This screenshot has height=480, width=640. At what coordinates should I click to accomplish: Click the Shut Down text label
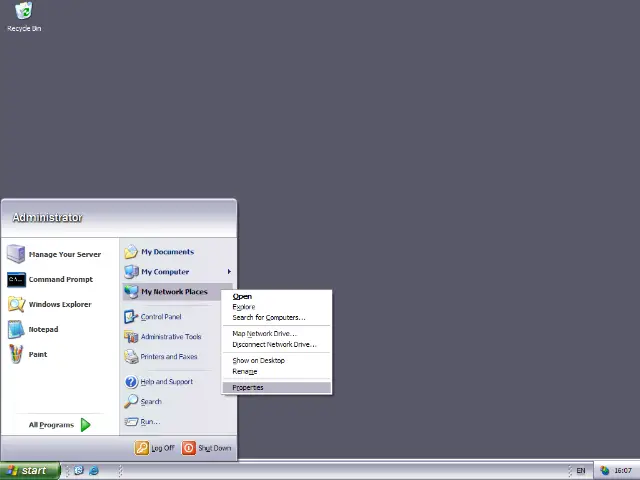[215, 448]
